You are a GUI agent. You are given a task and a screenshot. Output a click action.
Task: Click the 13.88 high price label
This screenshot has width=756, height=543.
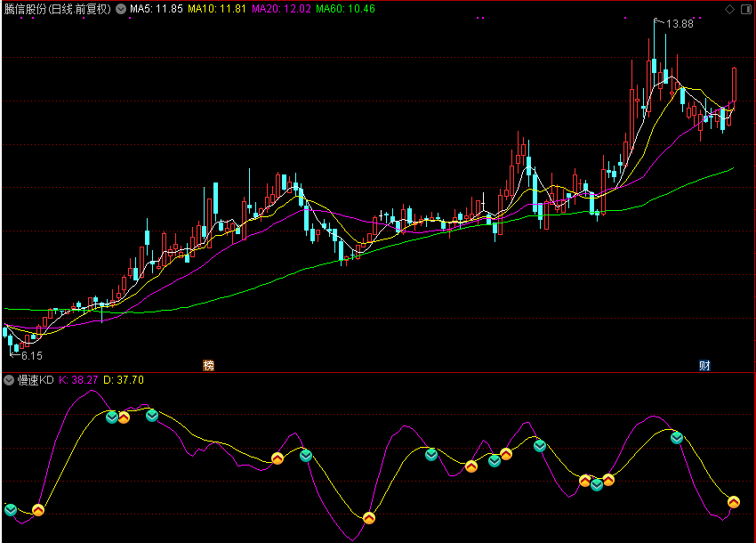[680, 24]
